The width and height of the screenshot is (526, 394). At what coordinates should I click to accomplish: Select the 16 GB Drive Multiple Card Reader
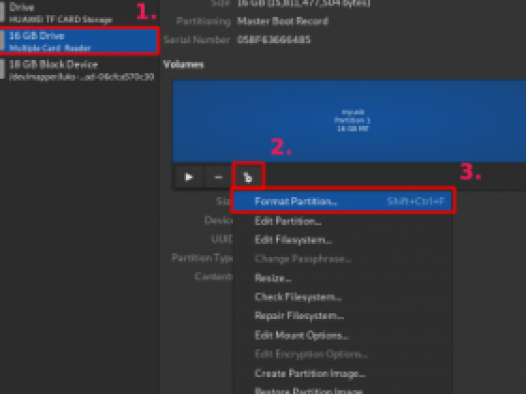(x=80, y=42)
